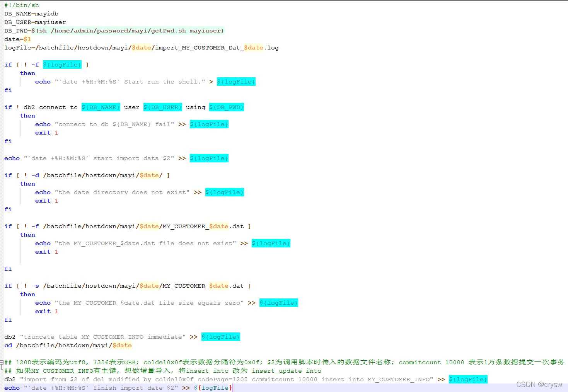568x392 pixels.
Task: Click highlighted ${logFile} ending db2 import line
Action: 468,379
